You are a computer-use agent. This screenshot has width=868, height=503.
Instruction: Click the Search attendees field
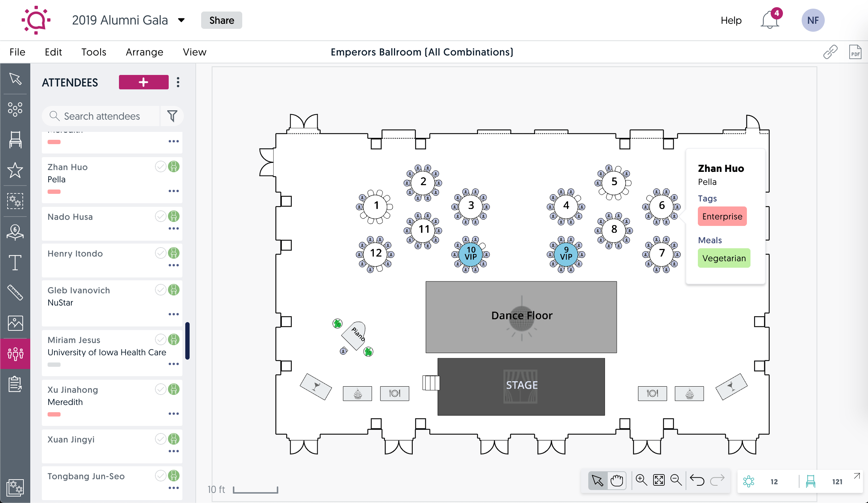pyautogui.click(x=101, y=116)
